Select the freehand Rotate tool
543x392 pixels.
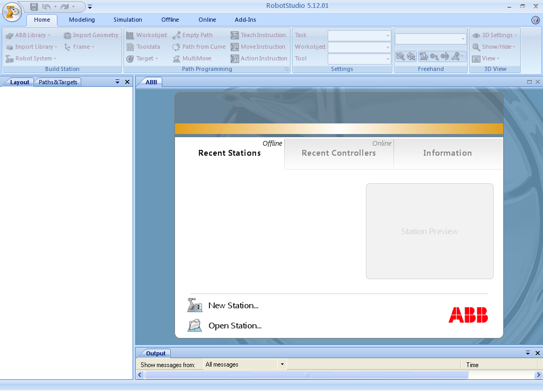411,56
